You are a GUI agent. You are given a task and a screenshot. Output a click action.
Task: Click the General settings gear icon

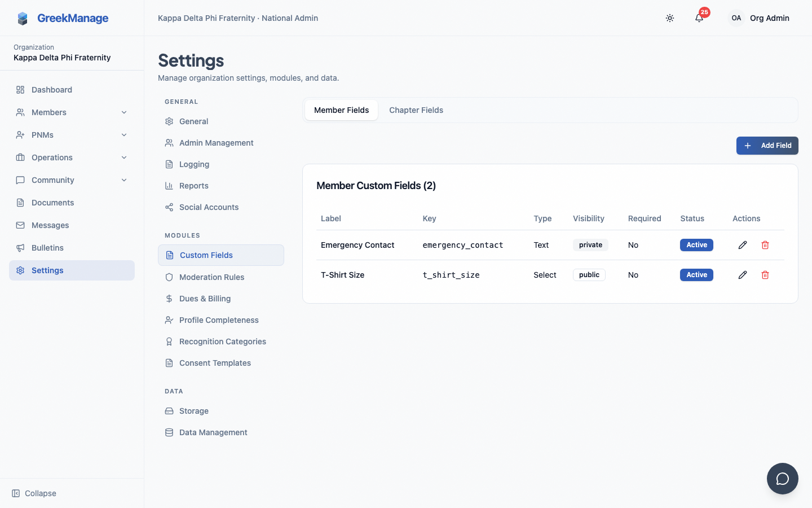click(169, 121)
